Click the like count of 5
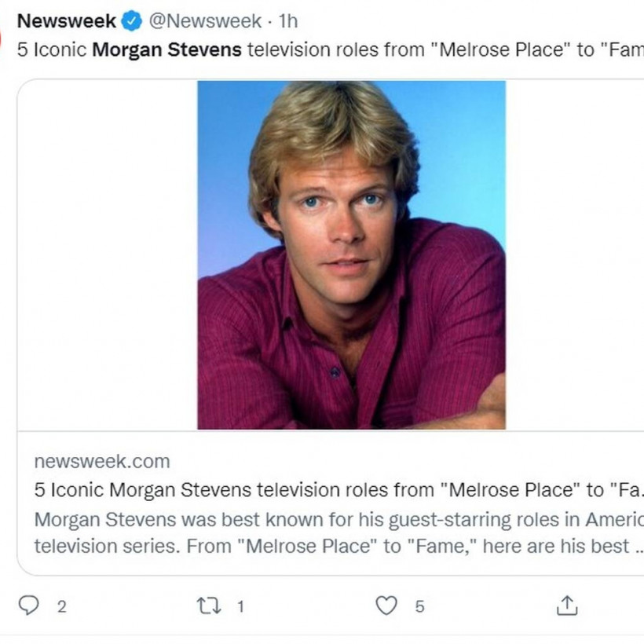Viewport: 644px width, 644px height. 419,606
